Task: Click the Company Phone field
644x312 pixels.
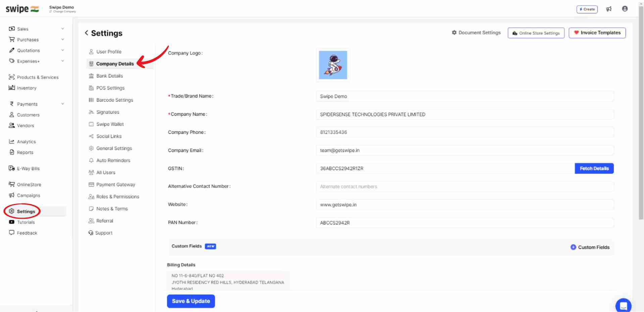Action: coord(465,132)
